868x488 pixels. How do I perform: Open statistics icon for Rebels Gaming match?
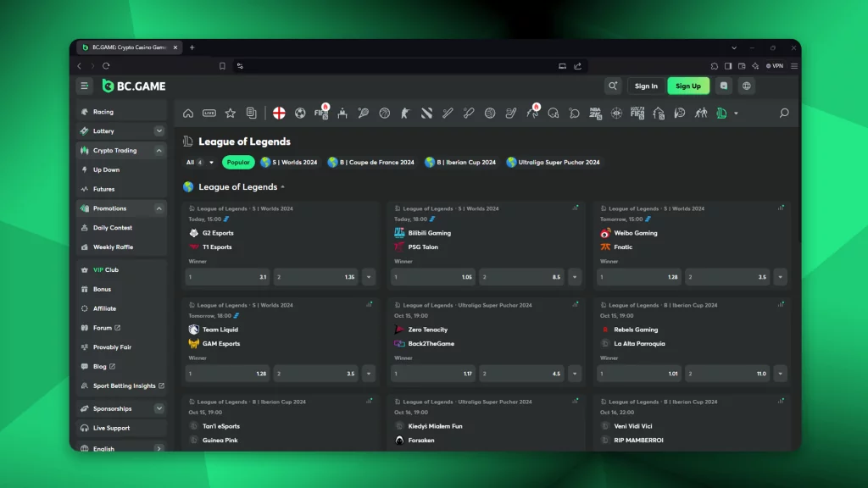click(781, 304)
